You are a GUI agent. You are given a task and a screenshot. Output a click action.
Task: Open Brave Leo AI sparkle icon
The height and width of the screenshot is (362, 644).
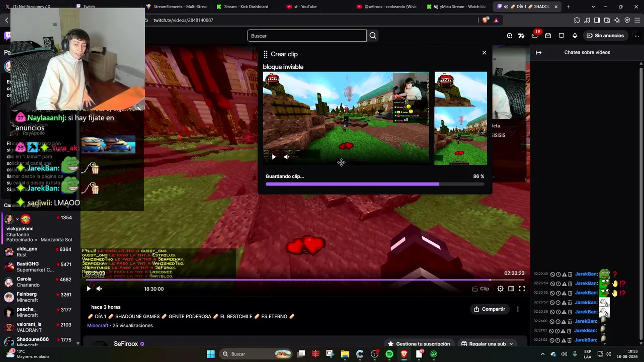[617, 20]
